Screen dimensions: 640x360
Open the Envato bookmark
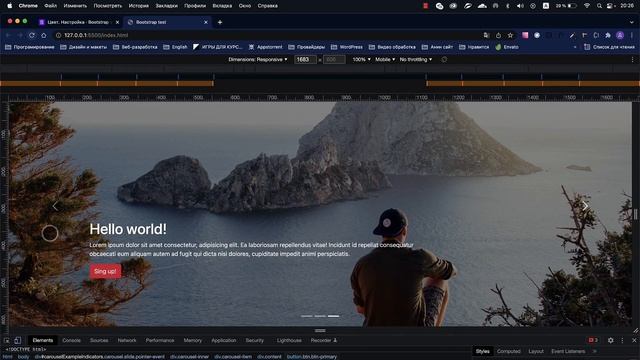pos(507,47)
